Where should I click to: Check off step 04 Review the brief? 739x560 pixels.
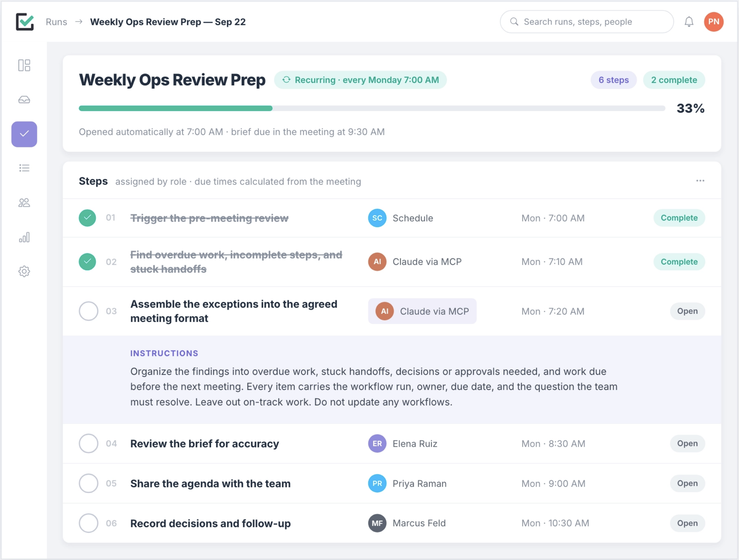88,443
